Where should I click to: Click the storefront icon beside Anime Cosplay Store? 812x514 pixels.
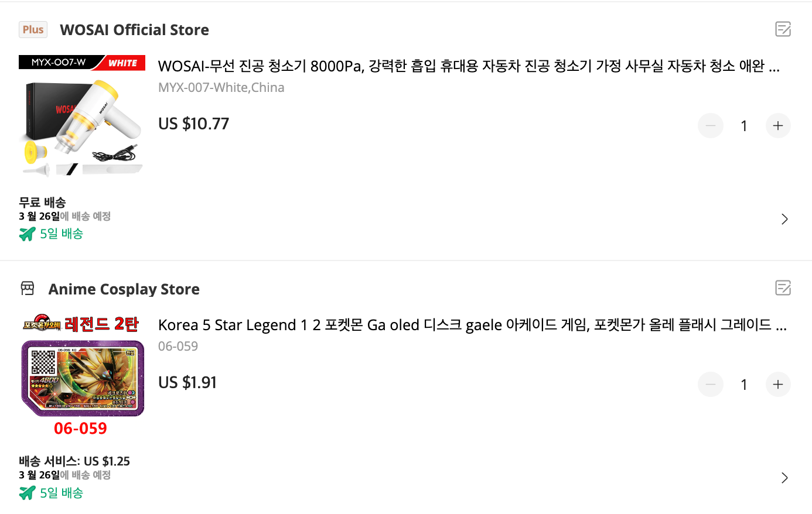[x=28, y=288]
